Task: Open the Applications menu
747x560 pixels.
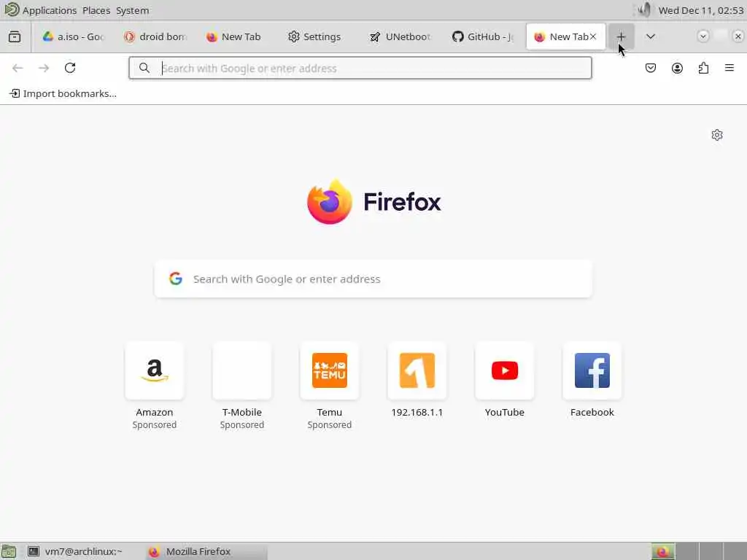Action: coord(49,10)
